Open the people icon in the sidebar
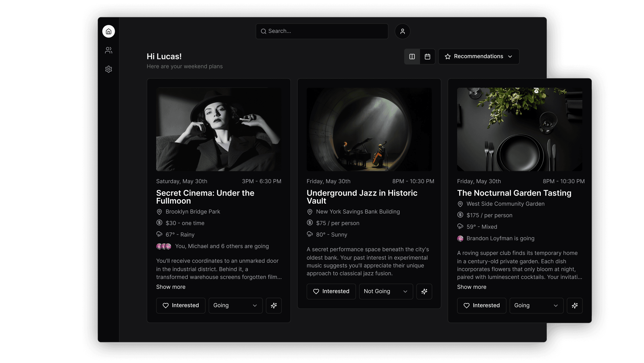 coord(108,50)
